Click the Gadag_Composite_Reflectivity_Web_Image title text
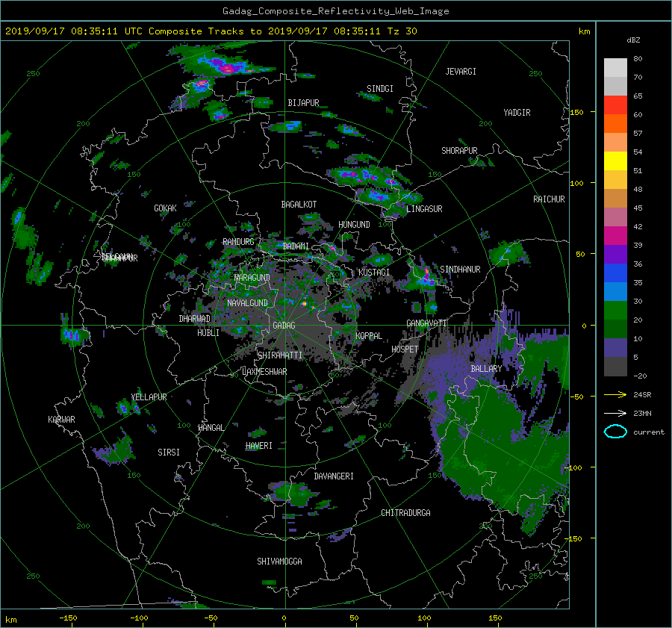 pos(335,11)
